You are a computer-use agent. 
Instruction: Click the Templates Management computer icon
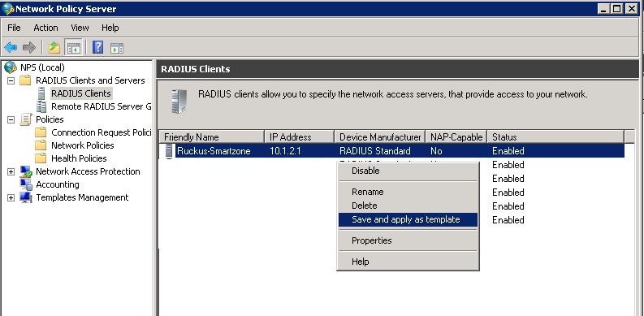tap(26, 197)
